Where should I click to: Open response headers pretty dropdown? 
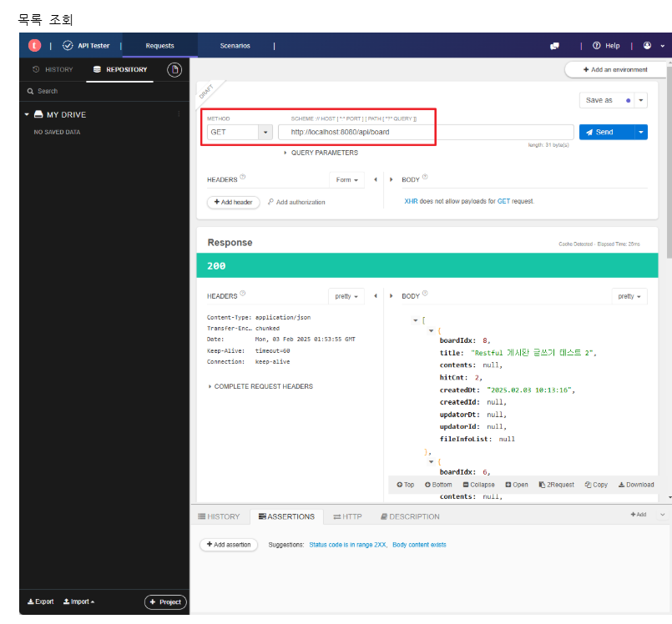pos(346,296)
